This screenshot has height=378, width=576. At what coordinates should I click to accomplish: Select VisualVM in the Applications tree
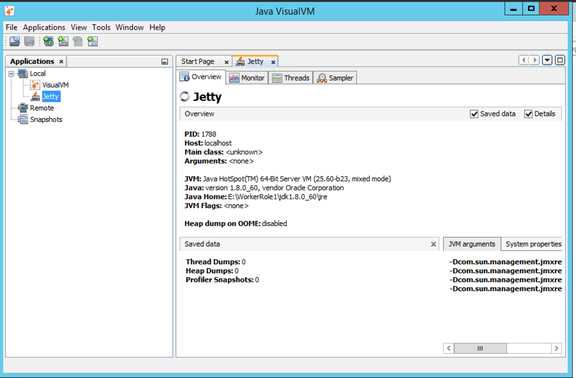click(55, 85)
